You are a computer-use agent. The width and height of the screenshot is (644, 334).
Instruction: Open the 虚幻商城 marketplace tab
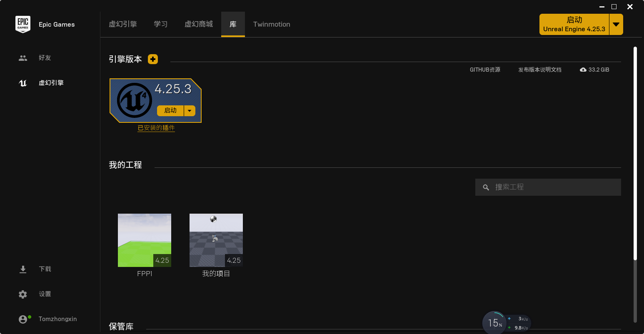click(199, 24)
